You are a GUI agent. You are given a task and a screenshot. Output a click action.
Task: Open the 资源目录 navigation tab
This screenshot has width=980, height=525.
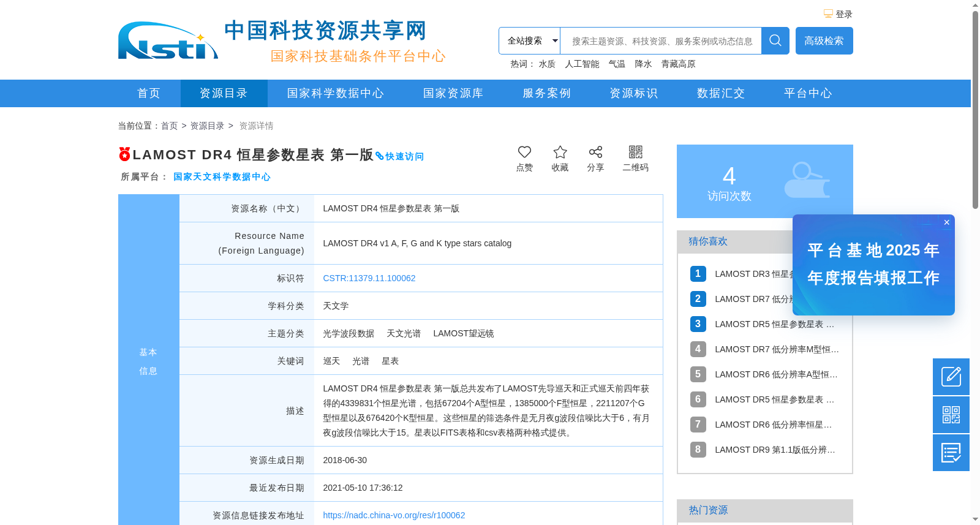pyautogui.click(x=224, y=93)
